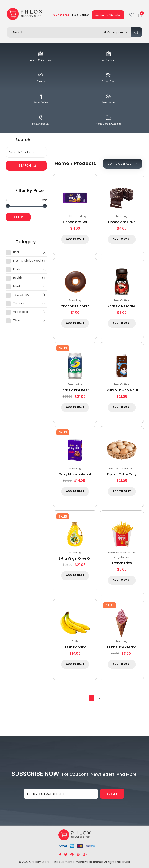Open the Sort By Default dropdown
This screenshot has height=868, width=149.
point(122,164)
